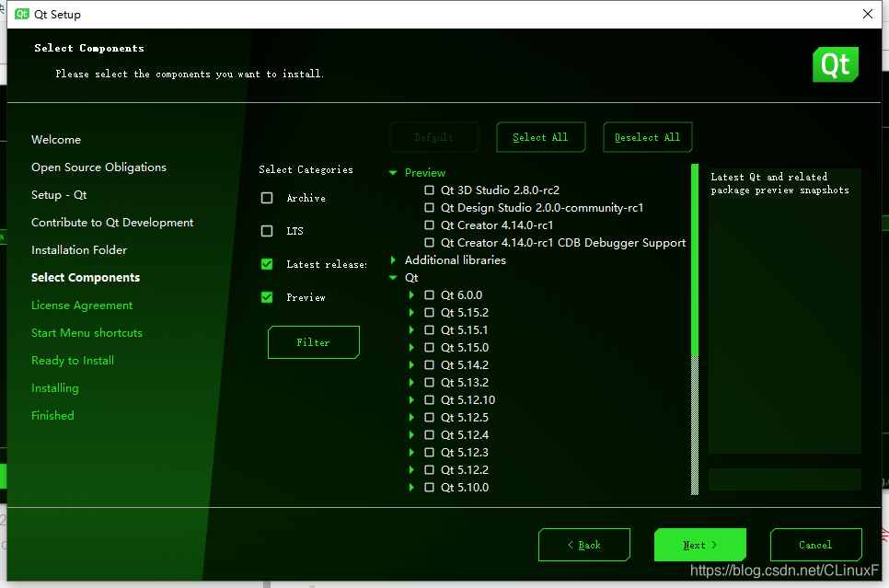The height and width of the screenshot is (588, 889).
Task: Expand the Qt 5.12.10 subtree
Action: coord(411,399)
